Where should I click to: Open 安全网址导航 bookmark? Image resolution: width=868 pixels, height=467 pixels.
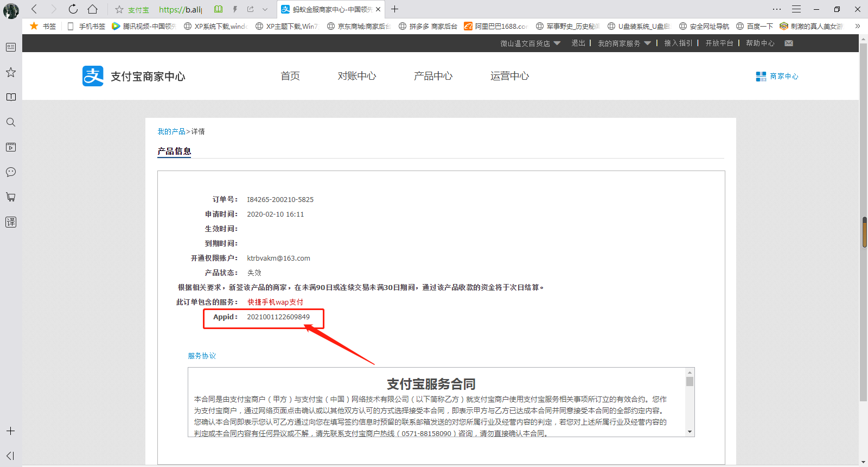click(704, 26)
